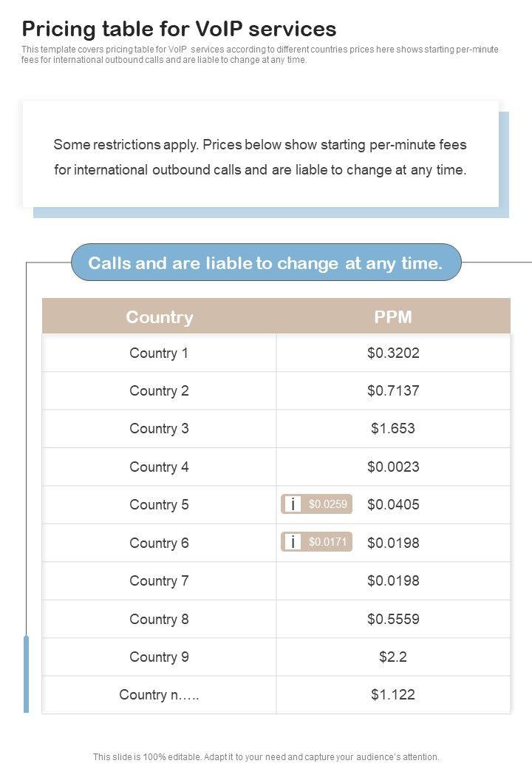Click the $0.0023 price cell
The height and width of the screenshot is (769, 532).
coord(393,467)
